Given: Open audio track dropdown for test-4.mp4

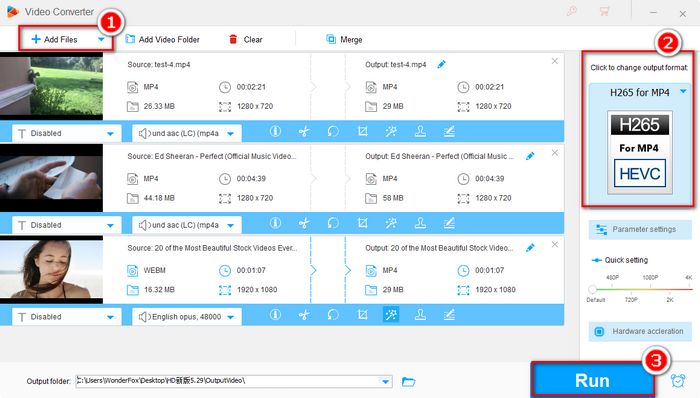Looking at the screenshot, I should point(230,133).
